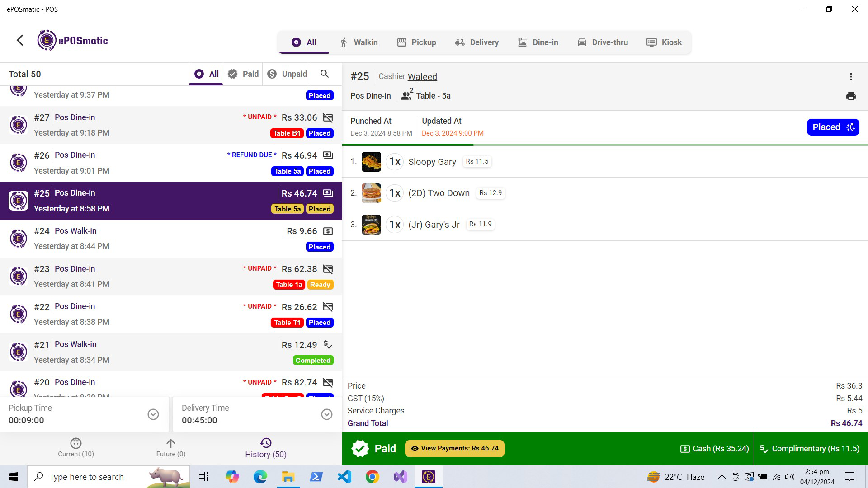Click the unpaid card icon on order #20

point(328,383)
